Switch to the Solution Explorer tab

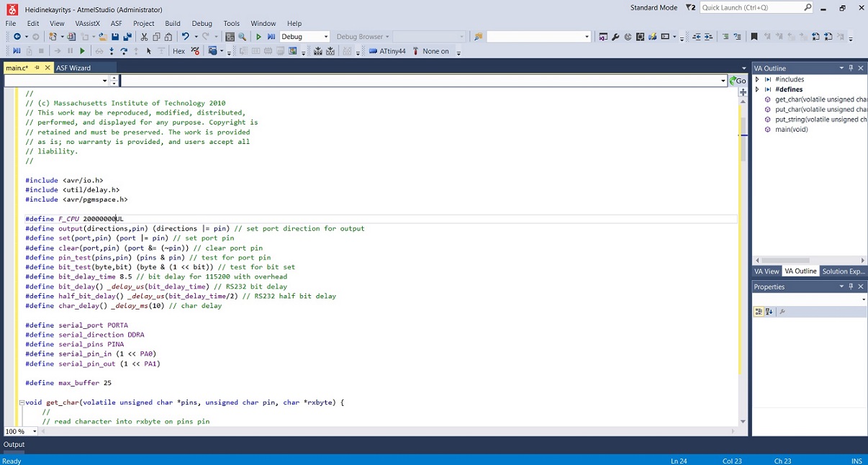844,271
